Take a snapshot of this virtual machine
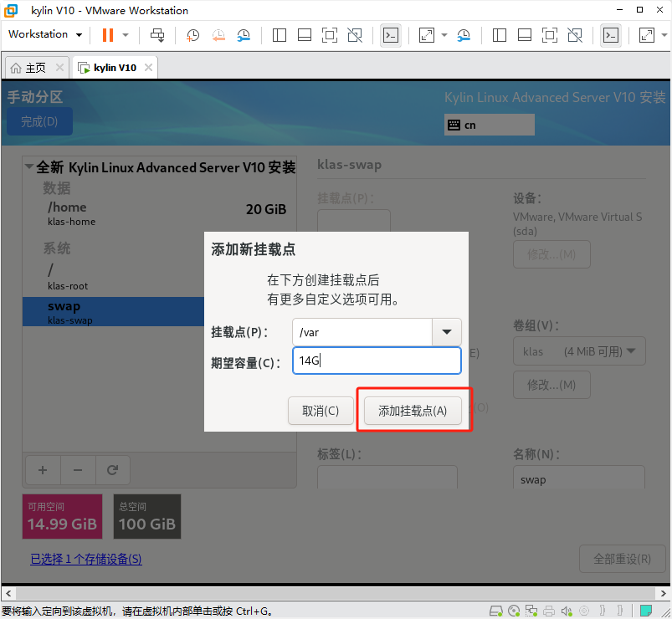 click(x=192, y=35)
